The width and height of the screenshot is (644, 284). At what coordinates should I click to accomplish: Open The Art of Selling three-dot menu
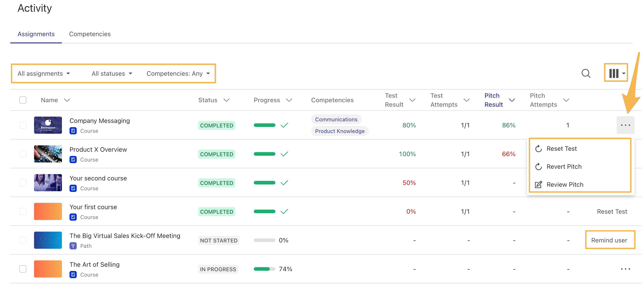(625, 269)
